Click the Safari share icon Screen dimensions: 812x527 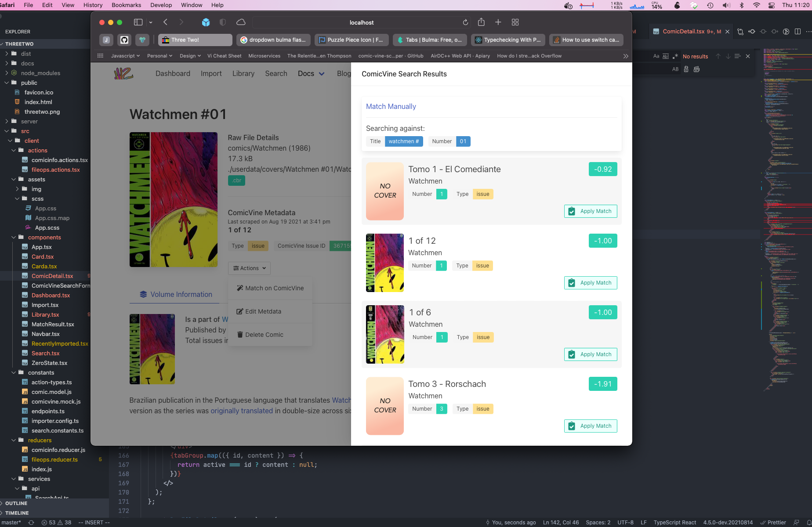tap(481, 22)
